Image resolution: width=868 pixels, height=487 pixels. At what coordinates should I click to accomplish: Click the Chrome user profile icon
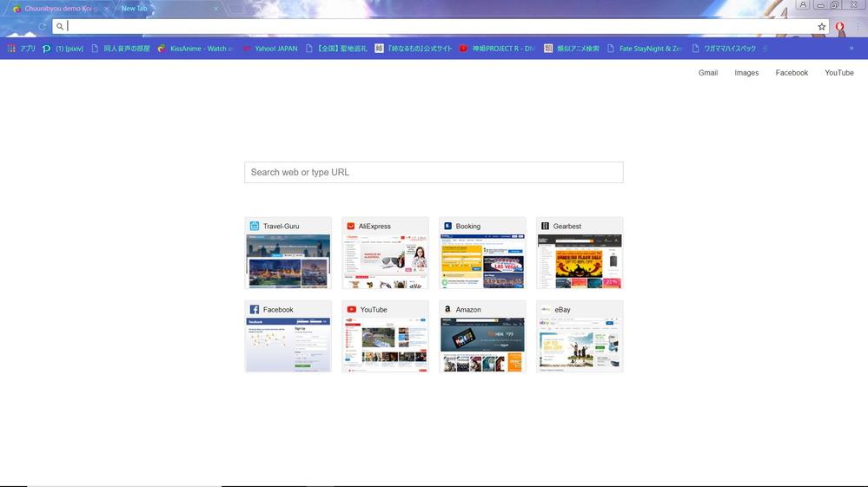click(x=803, y=5)
